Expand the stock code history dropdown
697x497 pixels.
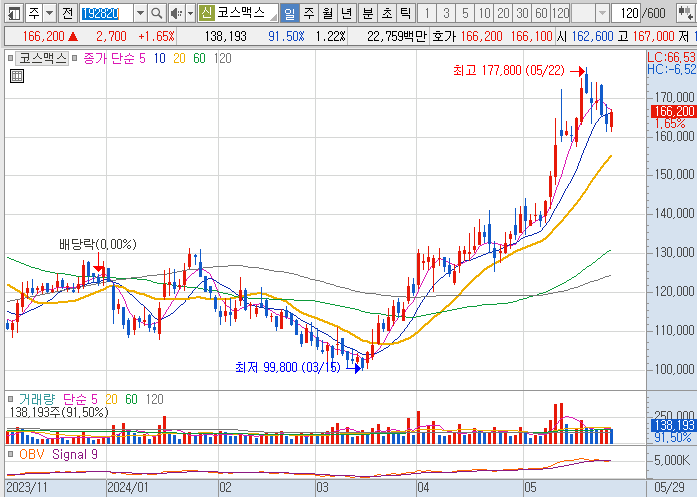[x=140, y=13]
